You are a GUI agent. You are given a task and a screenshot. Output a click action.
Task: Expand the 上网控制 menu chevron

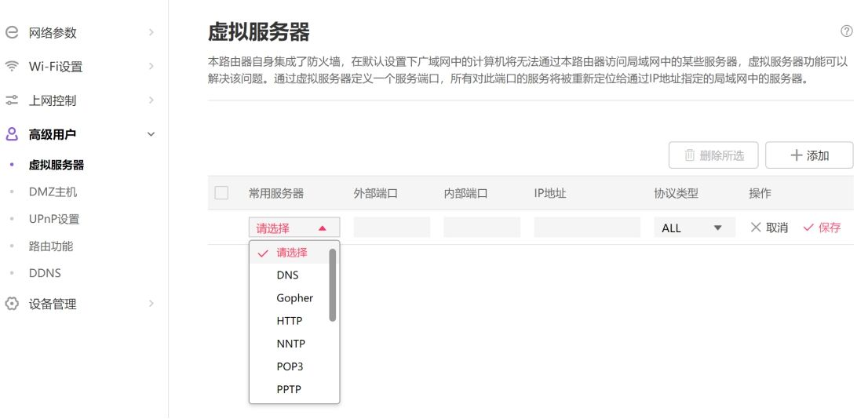coord(151,100)
